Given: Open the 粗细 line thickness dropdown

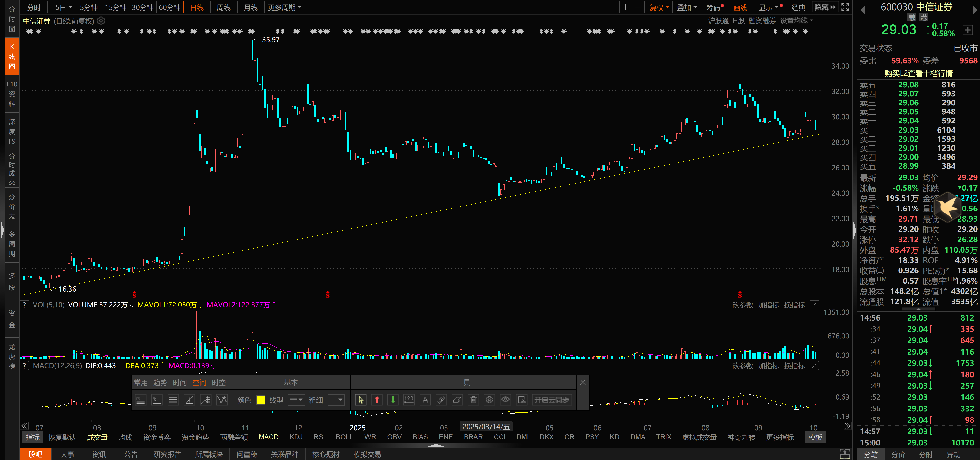Looking at the screenshot, I should 336,400.
